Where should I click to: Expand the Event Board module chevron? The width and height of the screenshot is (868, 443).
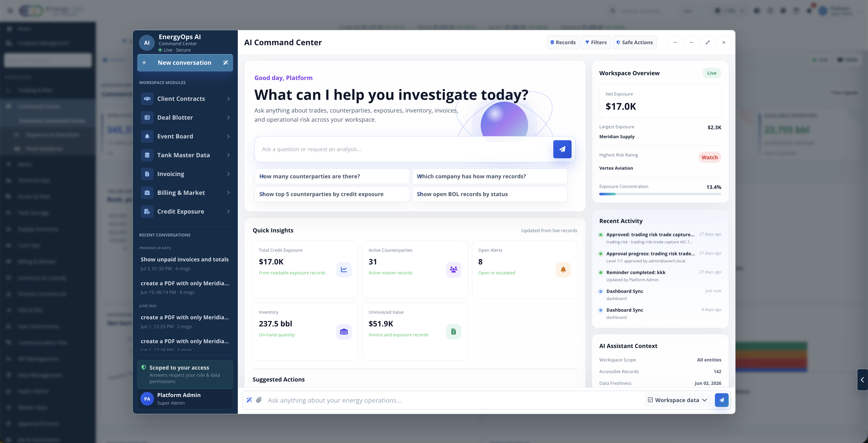228,136
